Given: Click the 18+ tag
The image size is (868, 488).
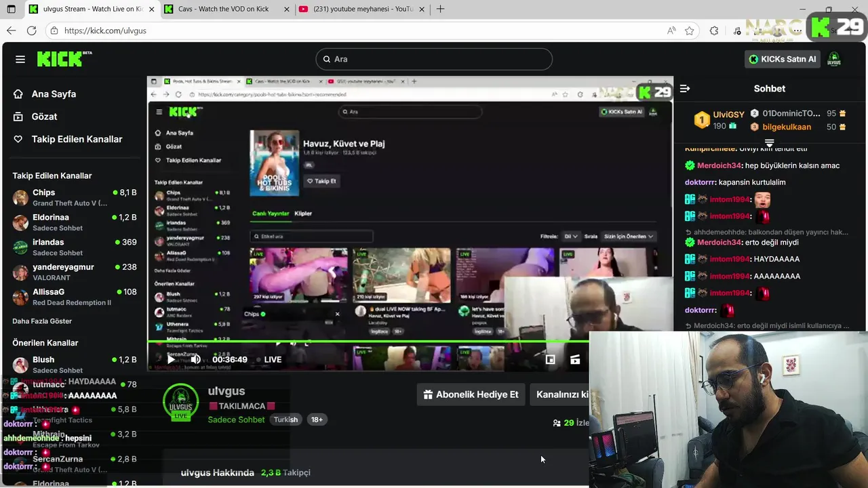Looking at the screenshot, I should pos(317,420).
